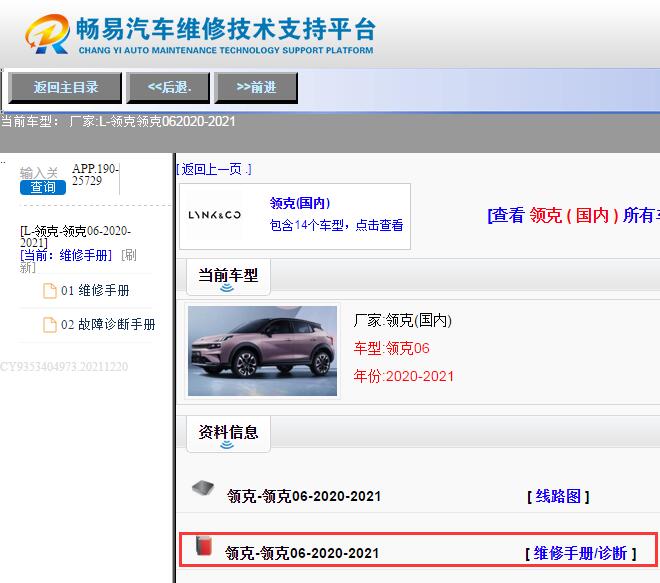Click the wifi-like icon under 资料信息
Screen dimensions: 660x583
(227, 446)
